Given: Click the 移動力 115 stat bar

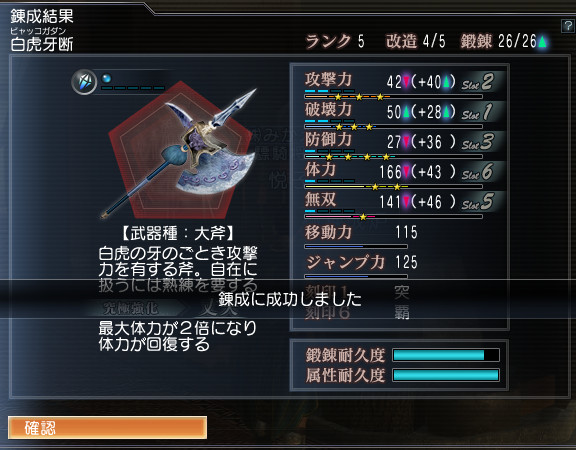Looking at the screenshot, I should 356,246.
